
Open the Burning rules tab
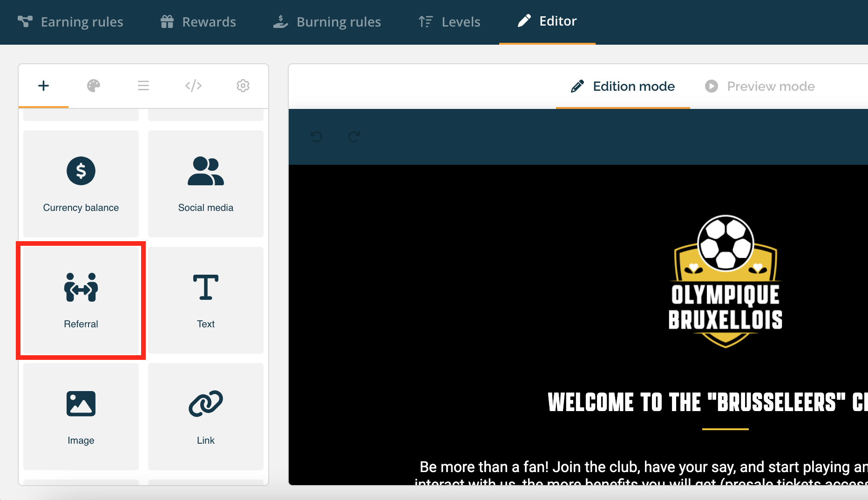[327, 22]
